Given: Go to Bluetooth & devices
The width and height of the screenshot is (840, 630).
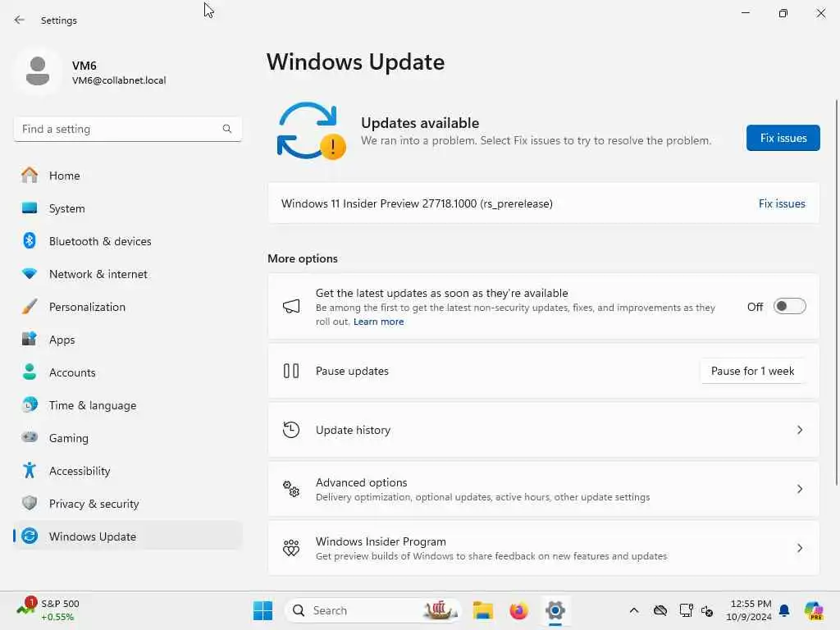Looking at the screenshot, I should coord(127,241).
